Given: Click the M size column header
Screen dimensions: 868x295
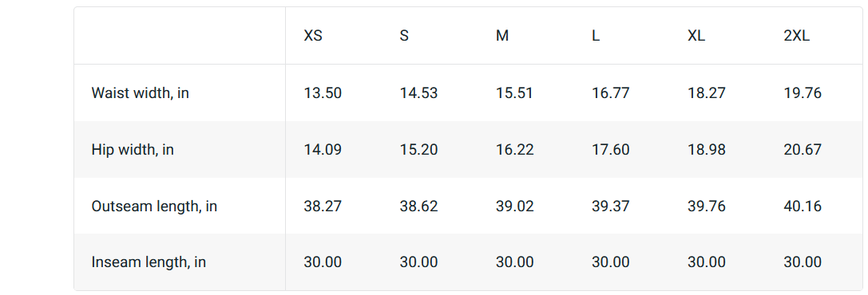Looking at the screenshot, I should point(502,36).
